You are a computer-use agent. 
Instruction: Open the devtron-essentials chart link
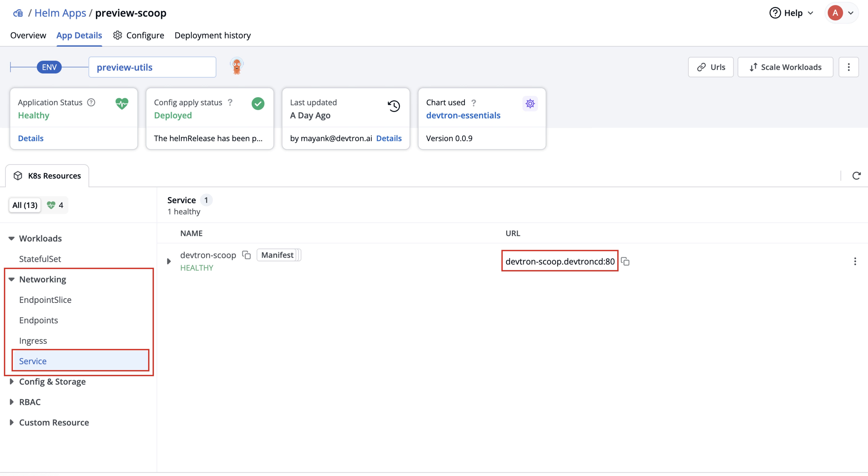click(463, 115)
